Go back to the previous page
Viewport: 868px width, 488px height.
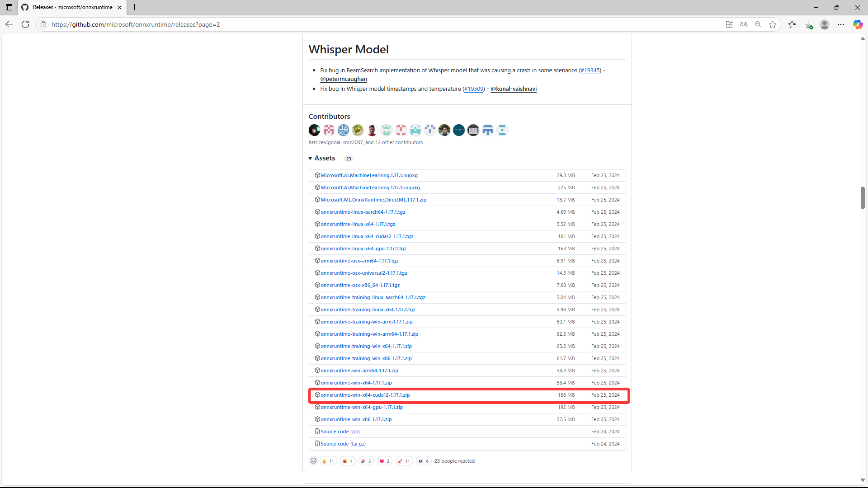point(9,24)
